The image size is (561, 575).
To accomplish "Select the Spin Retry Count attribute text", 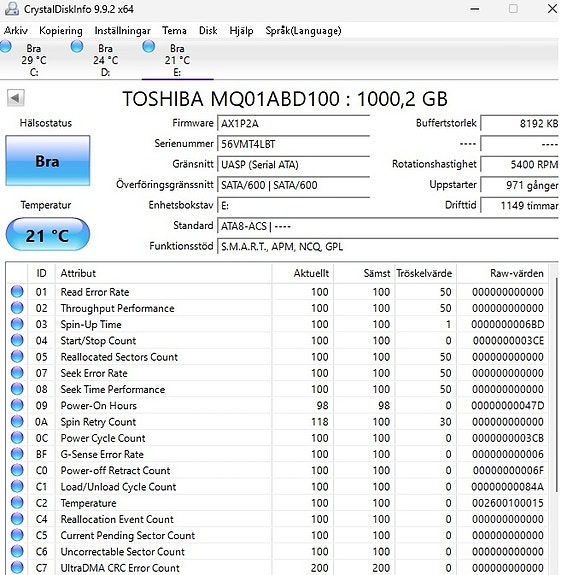I will tap(98, 422).
